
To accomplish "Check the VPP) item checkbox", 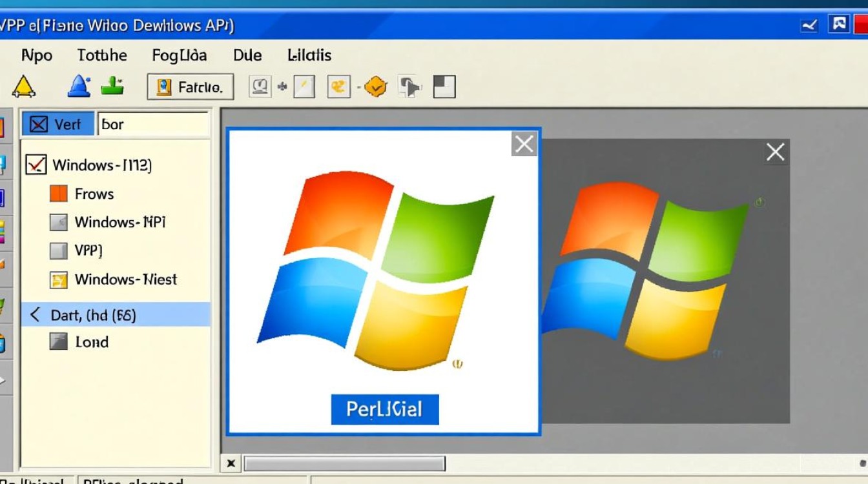I will (x=59, y=250).
